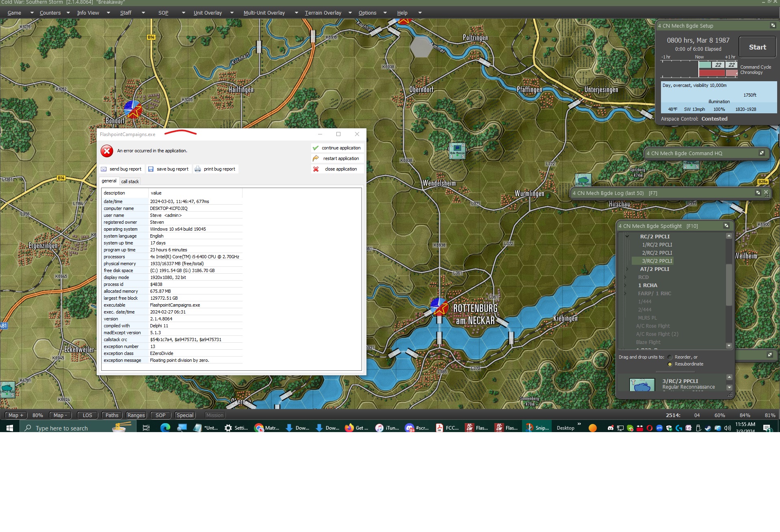Expand the 4 CN Mech Bgde Log panel

758,193
